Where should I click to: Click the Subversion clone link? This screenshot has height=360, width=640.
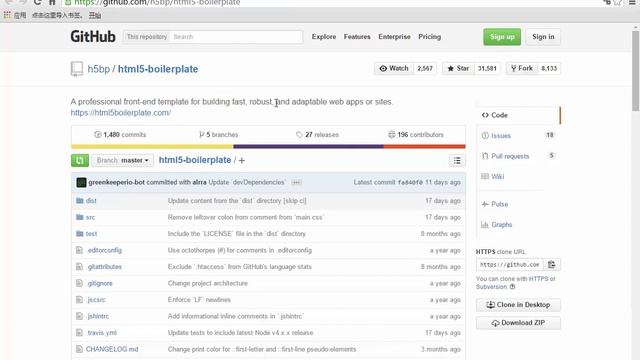[x=491, y=287]
